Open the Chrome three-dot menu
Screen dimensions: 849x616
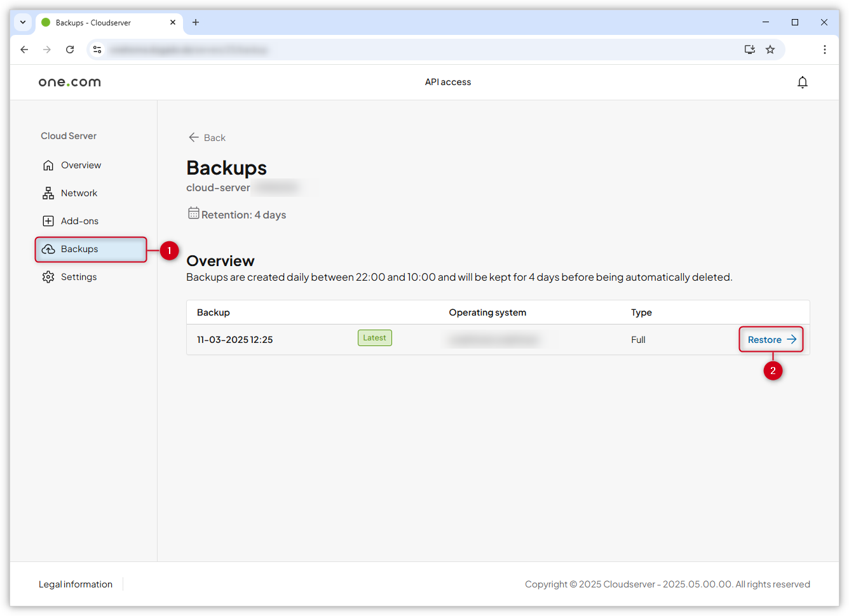pyautogui.click(x=824, y=49)
